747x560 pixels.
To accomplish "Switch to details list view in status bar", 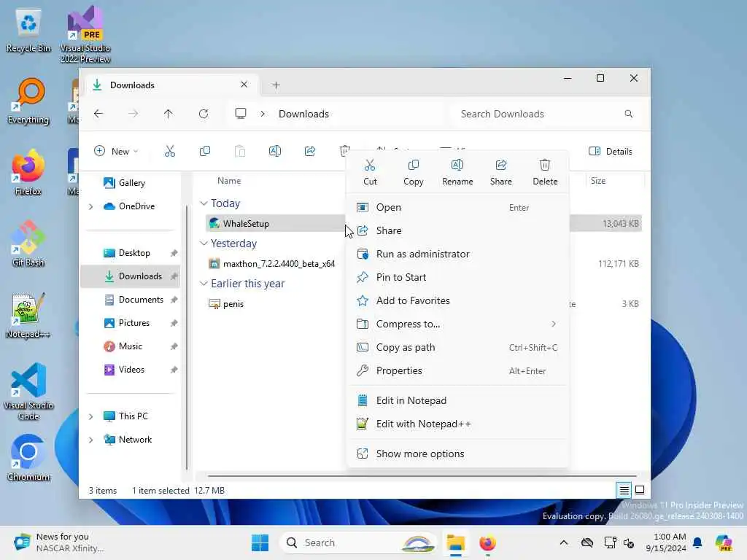I will click(x=624, y=490).
